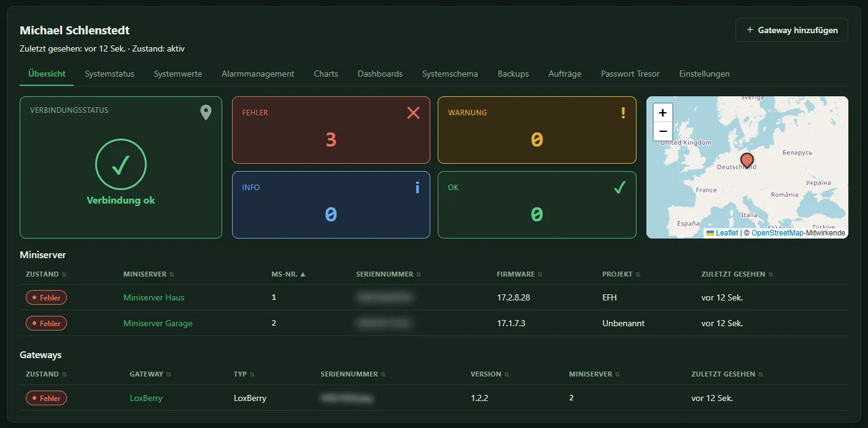Viewport: 868px width, 428px height.
Task: Sort by MS-Nr. column header
Action: 289,274
